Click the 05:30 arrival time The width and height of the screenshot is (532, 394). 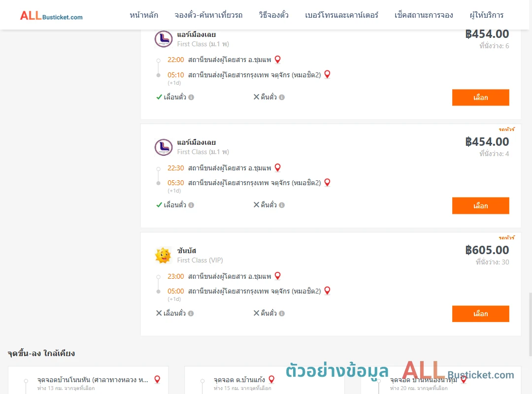[x=176, y=183]
